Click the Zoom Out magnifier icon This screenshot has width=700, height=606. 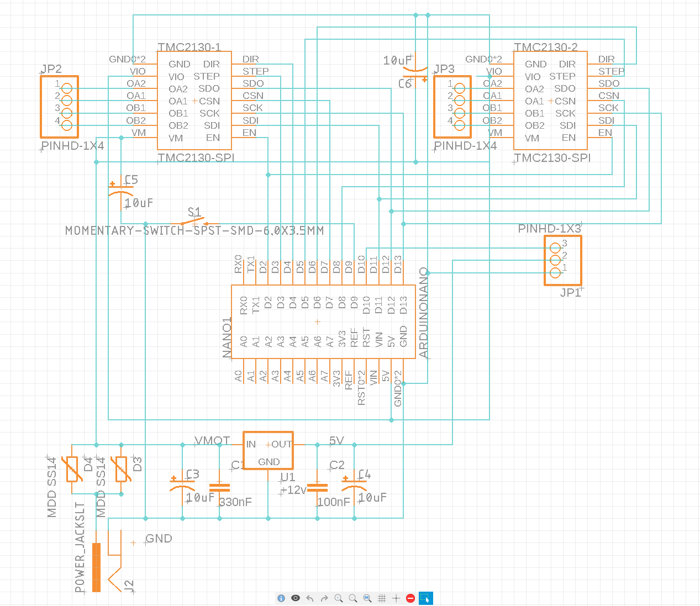[x=353, y=598]
